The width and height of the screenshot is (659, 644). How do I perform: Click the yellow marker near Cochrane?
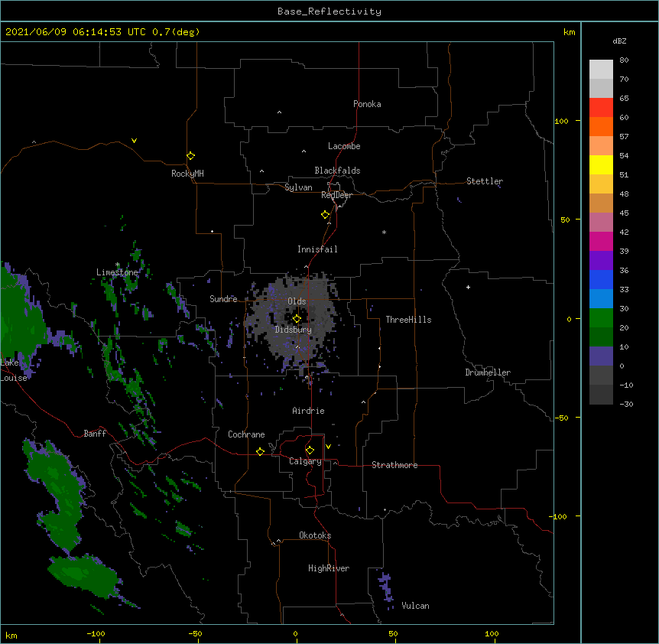click(260, 451)
